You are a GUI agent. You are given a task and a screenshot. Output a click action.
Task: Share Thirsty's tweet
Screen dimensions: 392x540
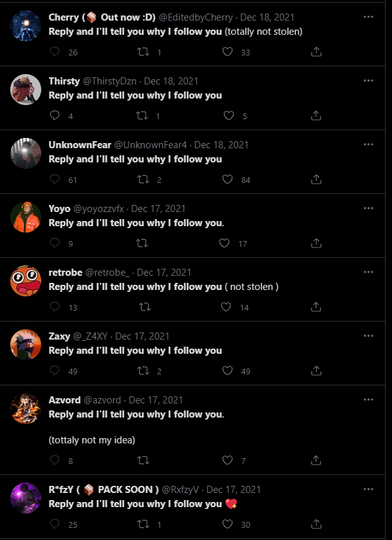pos(316,116)
